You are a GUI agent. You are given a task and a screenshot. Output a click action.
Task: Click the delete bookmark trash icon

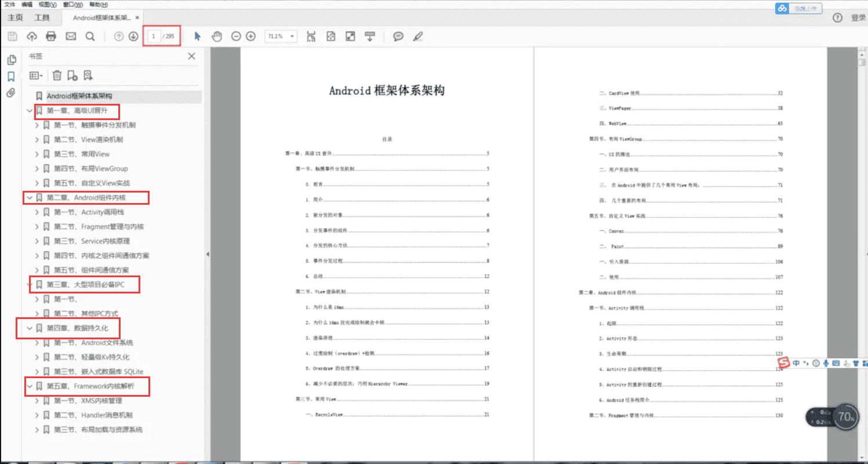click(x=56, y=75)
